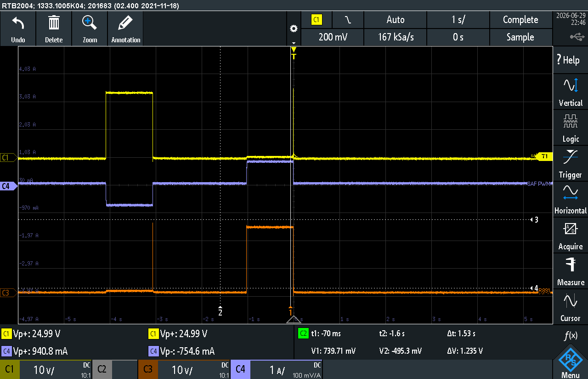Open the Logic analyzer menu
The height and width of the screenshot is (379, 588).
571,128
